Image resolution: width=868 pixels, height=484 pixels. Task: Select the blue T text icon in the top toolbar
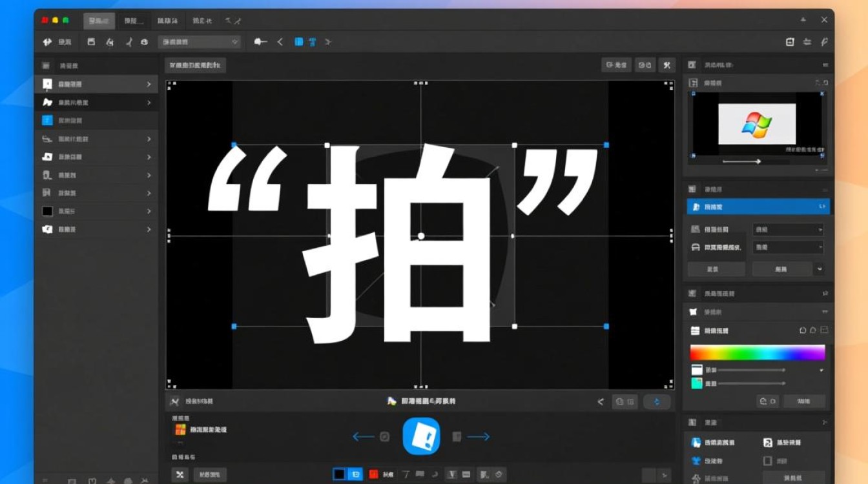pyautogui.click(x=313, y=42)
